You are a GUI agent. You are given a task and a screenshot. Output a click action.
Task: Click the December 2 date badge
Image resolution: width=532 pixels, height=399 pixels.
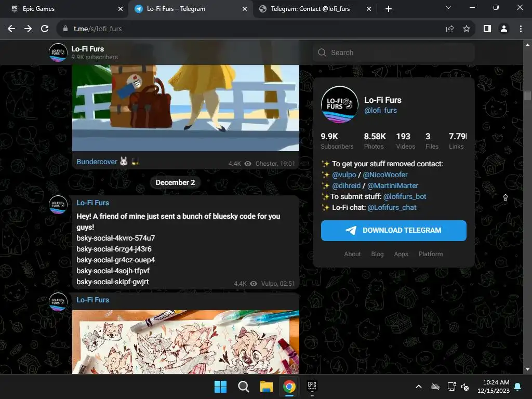pyautogui.click(x=175, y=182)
